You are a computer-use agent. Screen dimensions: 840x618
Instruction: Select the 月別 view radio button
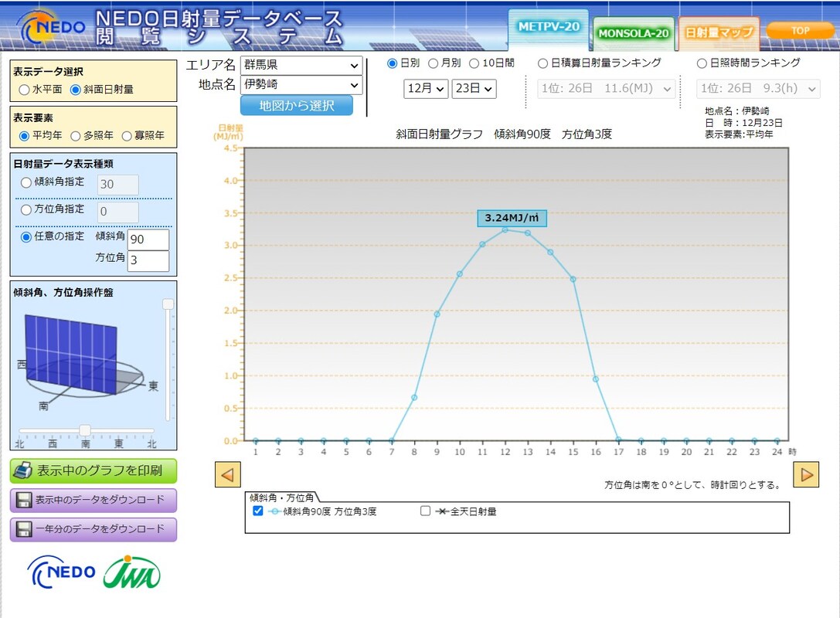coord(433,63)
